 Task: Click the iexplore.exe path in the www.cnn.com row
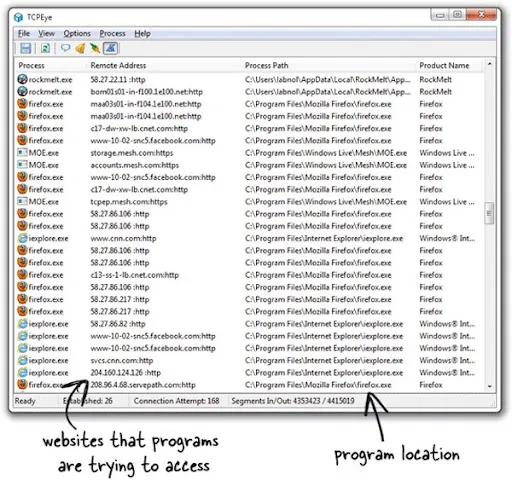324,238
